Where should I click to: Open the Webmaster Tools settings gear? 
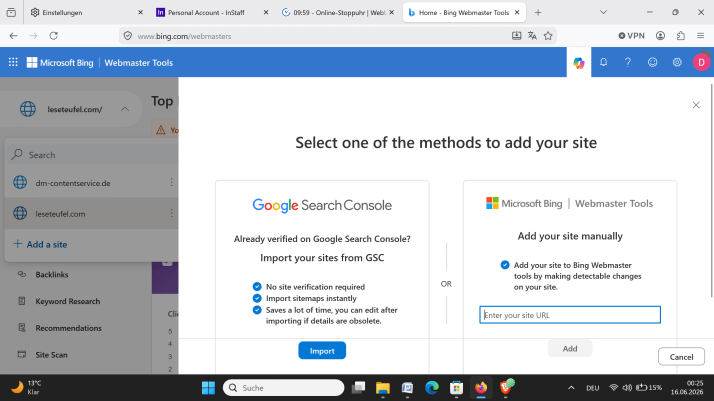coord(677,62)
